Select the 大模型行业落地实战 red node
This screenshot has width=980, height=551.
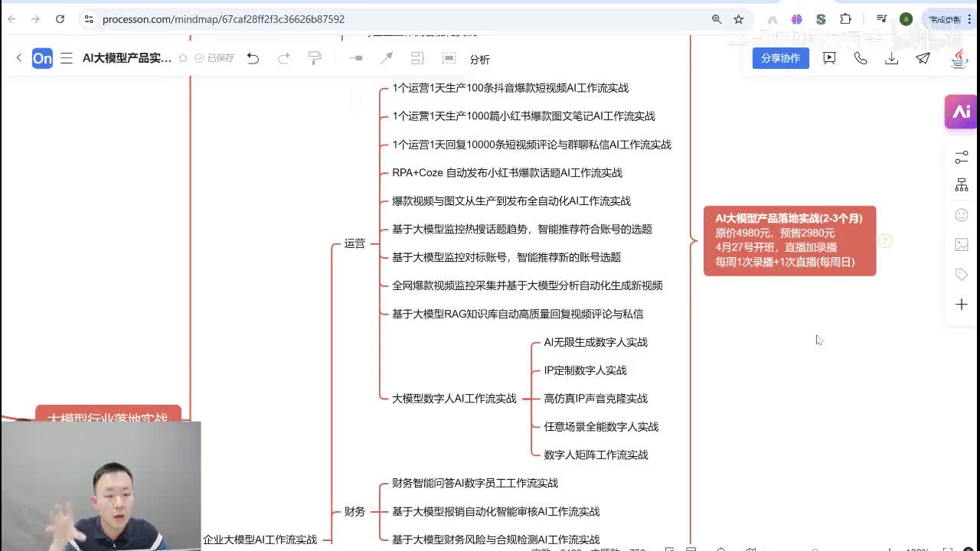108,414
